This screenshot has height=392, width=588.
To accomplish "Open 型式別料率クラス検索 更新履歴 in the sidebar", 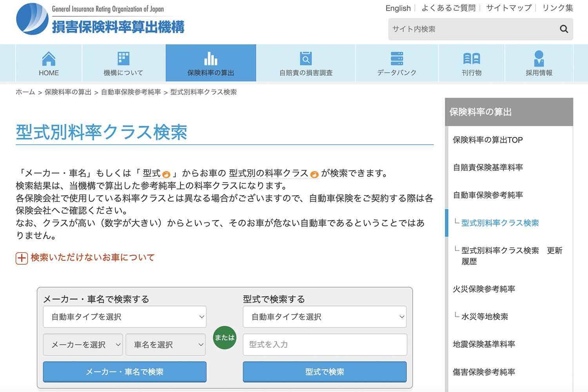I will pos(512,256).
